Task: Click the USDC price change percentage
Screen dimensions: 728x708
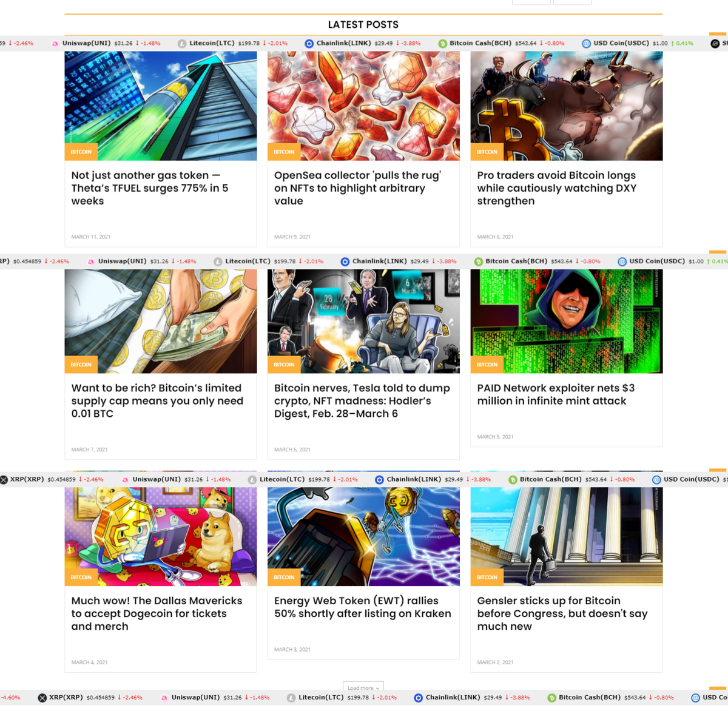Action: [x=684, y=43]
